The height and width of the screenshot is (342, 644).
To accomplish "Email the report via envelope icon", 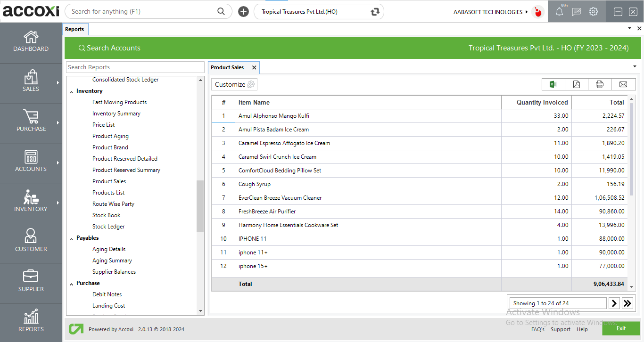I will click(623, 84).
